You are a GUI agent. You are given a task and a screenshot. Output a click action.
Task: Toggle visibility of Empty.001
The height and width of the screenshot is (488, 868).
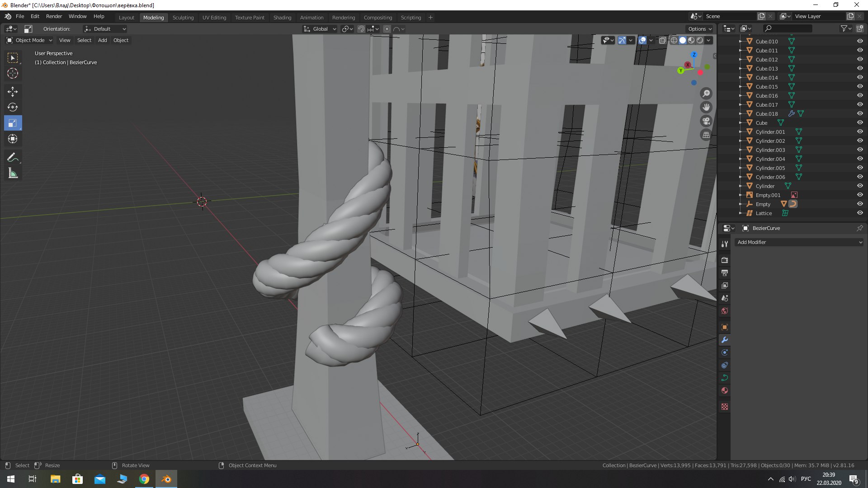click(x=860, y=195)
